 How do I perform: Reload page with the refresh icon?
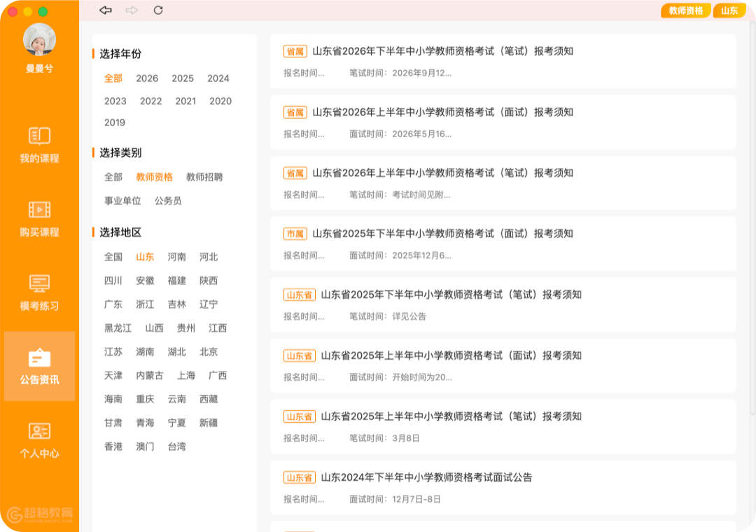(158, 10)
